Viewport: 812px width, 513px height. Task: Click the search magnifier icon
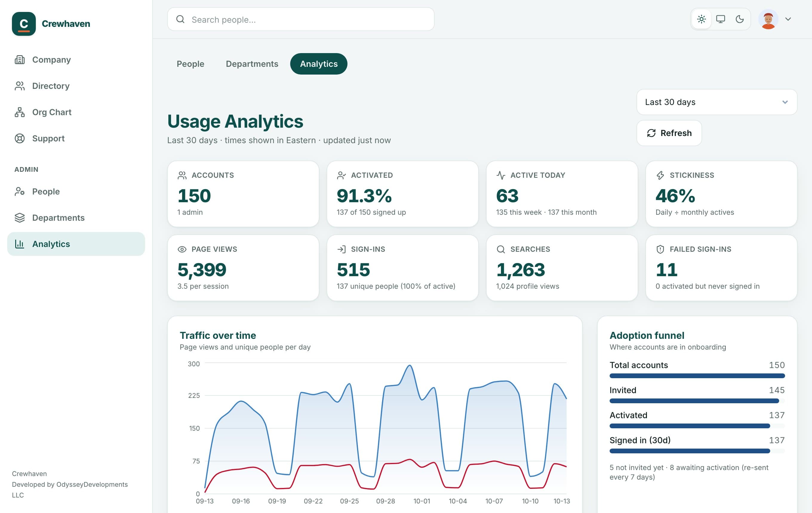(x=180, y=19)
